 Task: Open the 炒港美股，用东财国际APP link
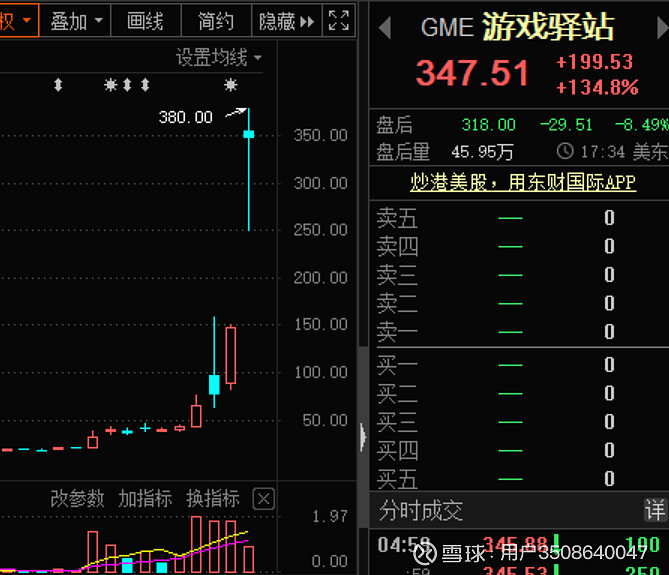[x=523, y=183]
